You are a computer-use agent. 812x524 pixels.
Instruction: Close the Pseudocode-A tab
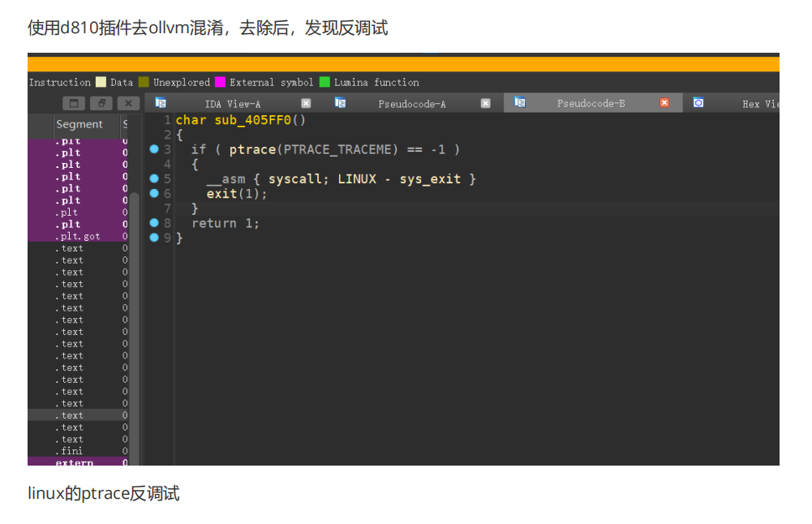coord(485,103)
